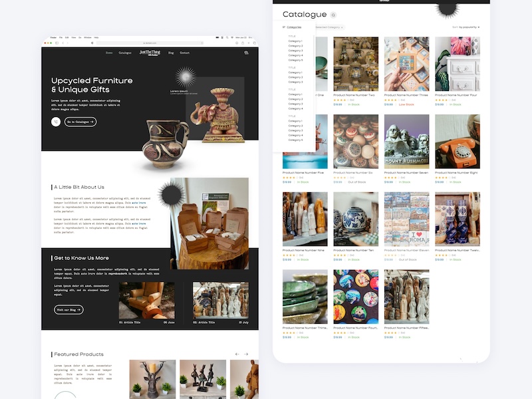Go back in Featured Products using the left arrow
Viewport: 532px width, 399px height.
click(237, 354)
